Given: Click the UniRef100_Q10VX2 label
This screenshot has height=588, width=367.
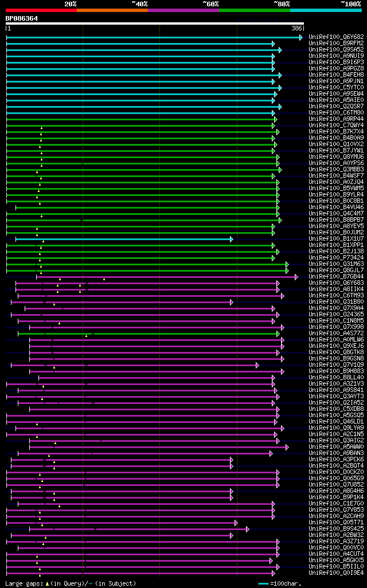Looking at the screenshot, I should [336, 144].
